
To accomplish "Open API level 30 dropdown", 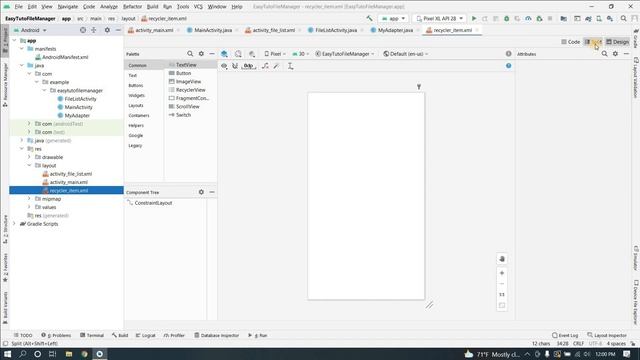I will (x=300, y=54).
